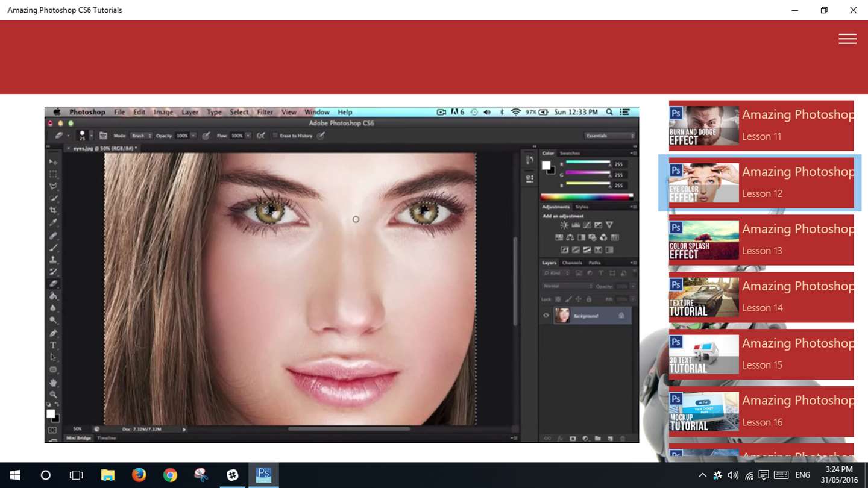The height and width of the screenshot is (488, 868).
Task: Click the color spectrum ramp bar
Action: pos(587,196)
